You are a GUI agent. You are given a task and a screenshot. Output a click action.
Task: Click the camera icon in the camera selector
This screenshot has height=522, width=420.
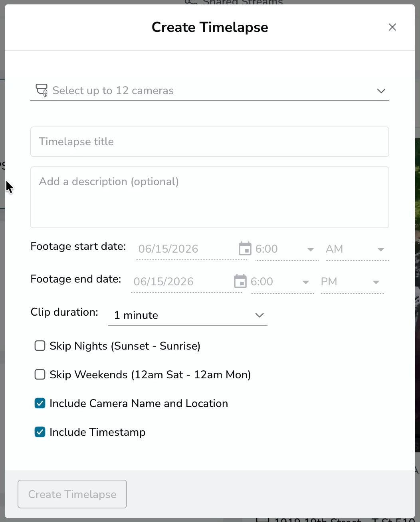42,90
